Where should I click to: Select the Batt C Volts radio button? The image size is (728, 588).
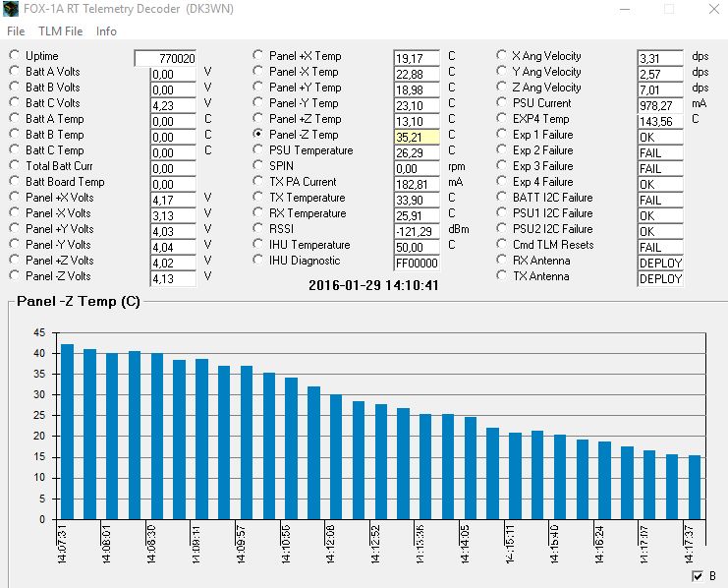(15, 102)
